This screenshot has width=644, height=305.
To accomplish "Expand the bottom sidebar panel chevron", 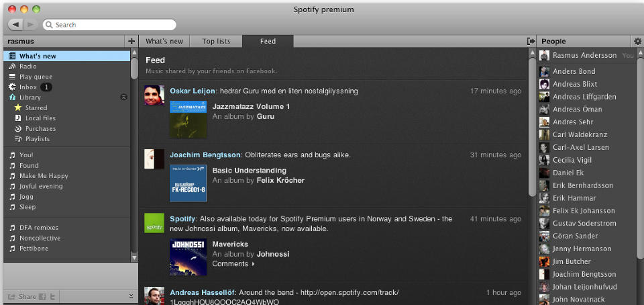I will 131,296.
